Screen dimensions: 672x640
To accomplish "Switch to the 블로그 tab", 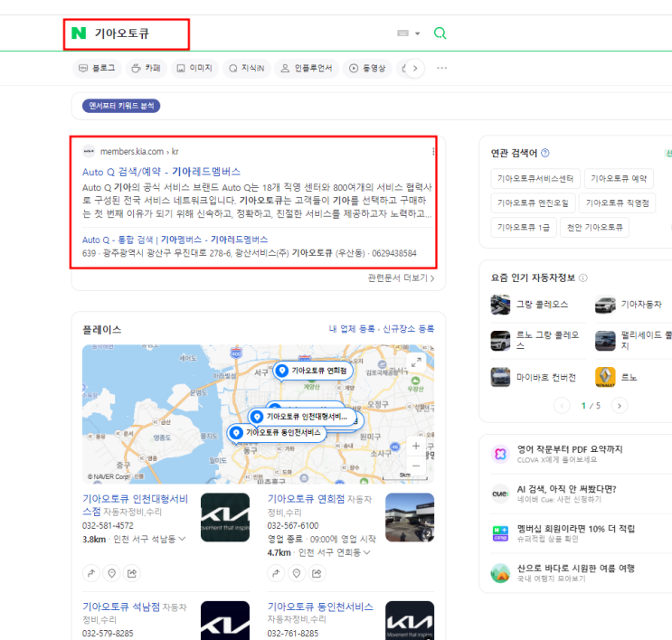I will click(98, 68).
